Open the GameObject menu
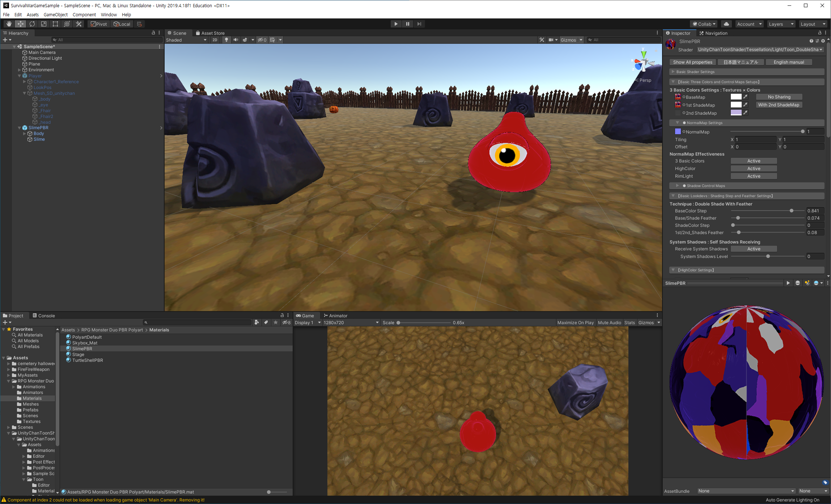831x504 pixels. (x=55, y=14)
